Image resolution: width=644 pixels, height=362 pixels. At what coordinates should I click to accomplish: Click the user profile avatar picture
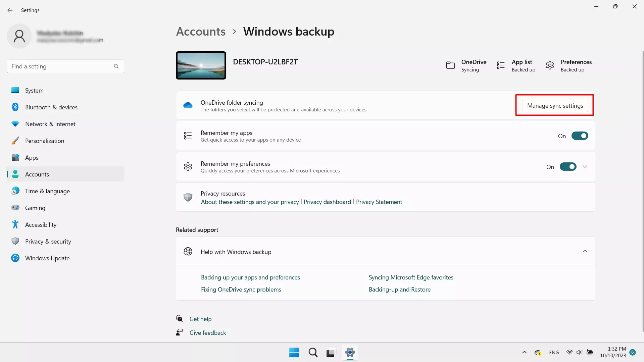tap(19, 36)
